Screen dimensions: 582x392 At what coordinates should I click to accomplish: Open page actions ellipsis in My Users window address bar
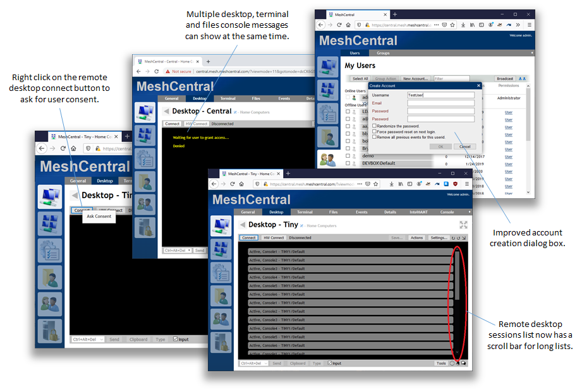(x=437, y=25)
